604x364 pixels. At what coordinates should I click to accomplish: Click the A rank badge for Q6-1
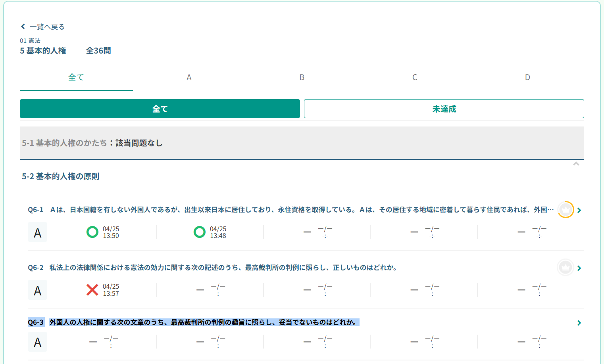[38, 232]
